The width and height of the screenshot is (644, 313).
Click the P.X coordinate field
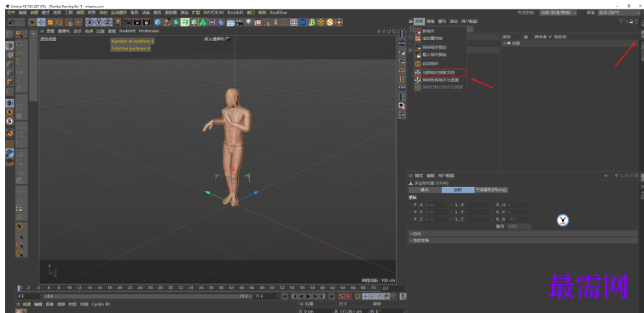point(436,205)
